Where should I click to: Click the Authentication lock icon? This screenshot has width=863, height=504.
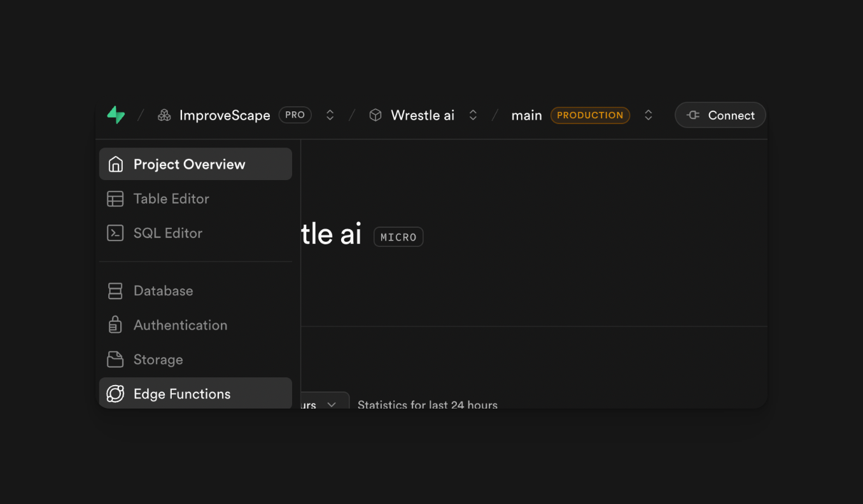click(x=115, y=325)
